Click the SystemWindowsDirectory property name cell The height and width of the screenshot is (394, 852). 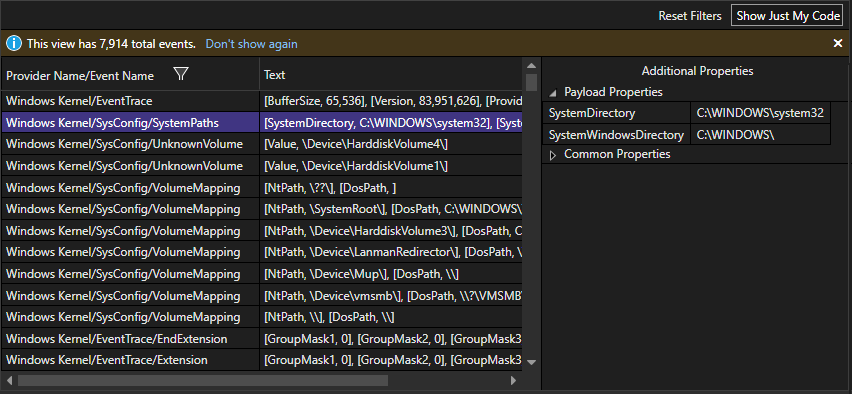tap(616, 134)
